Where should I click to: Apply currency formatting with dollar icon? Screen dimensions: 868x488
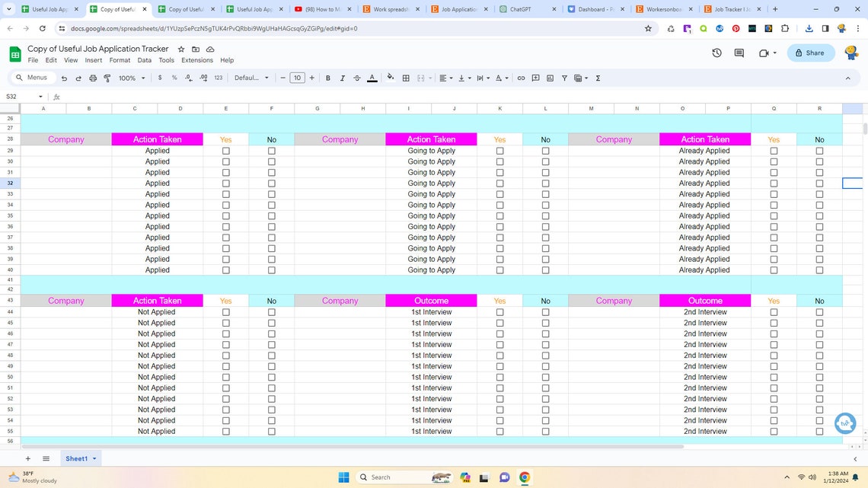pos(160,78)
